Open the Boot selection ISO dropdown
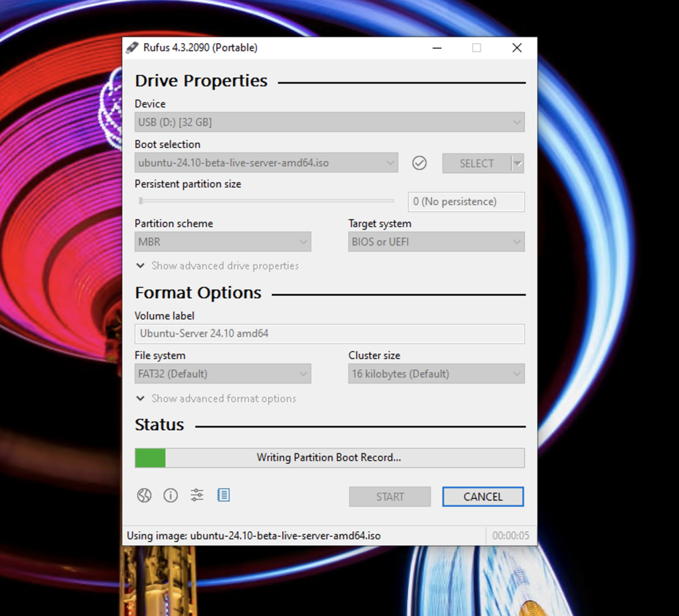 coord(267,163)
